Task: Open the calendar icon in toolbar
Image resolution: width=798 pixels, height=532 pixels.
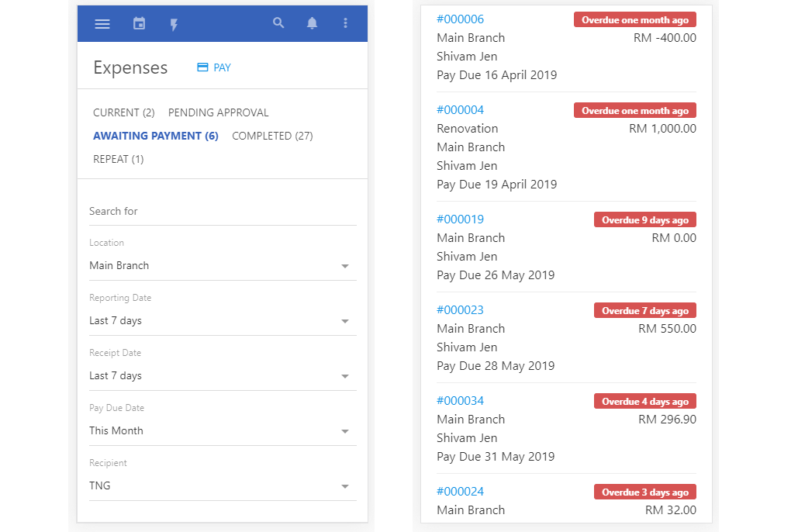Action: [x=139, y=23]
